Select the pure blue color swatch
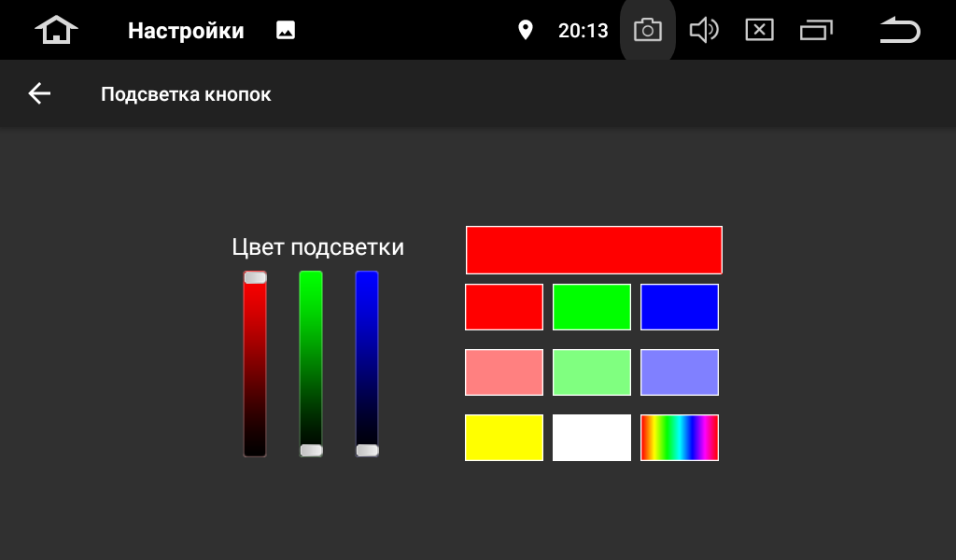956x560 pixels. pyautogui.click(x=680, y=307)
